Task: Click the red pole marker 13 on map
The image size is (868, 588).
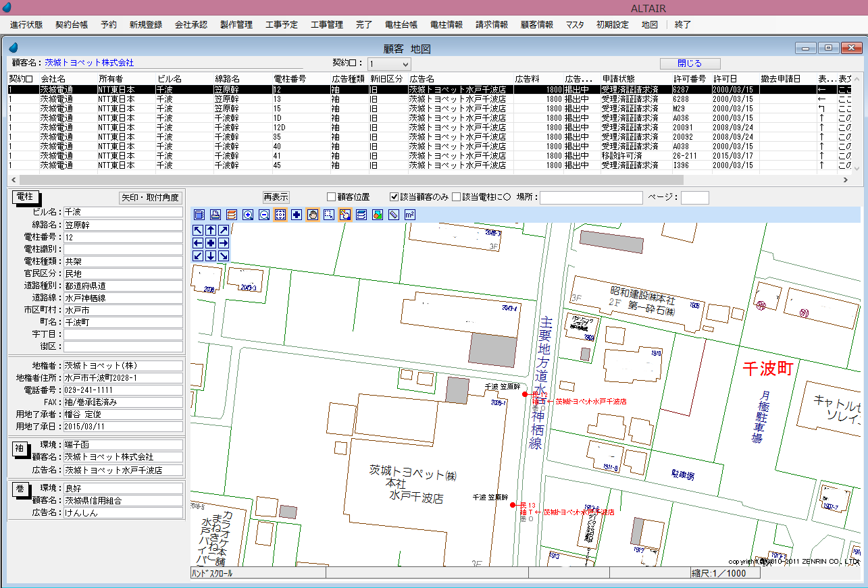Action: [513, 505]
